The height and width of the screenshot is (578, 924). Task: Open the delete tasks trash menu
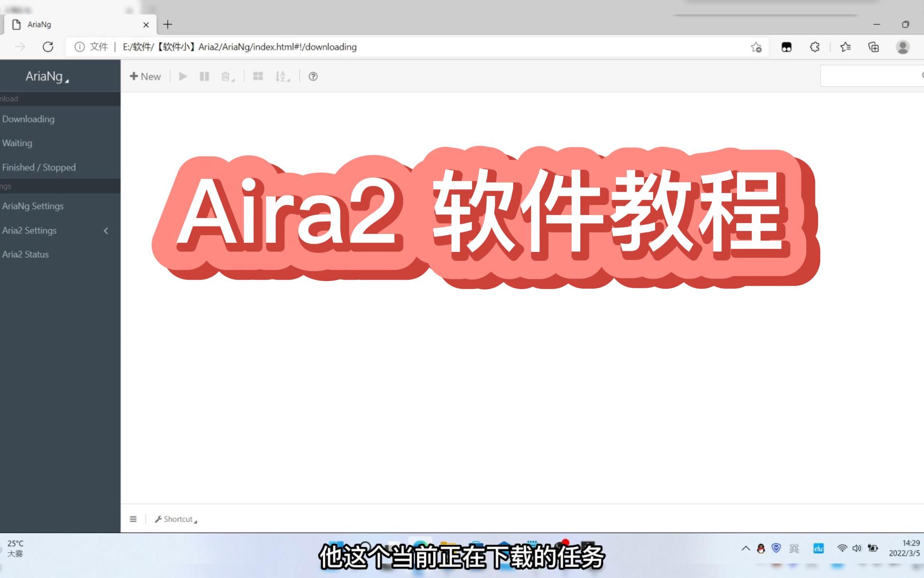(227, 76)
